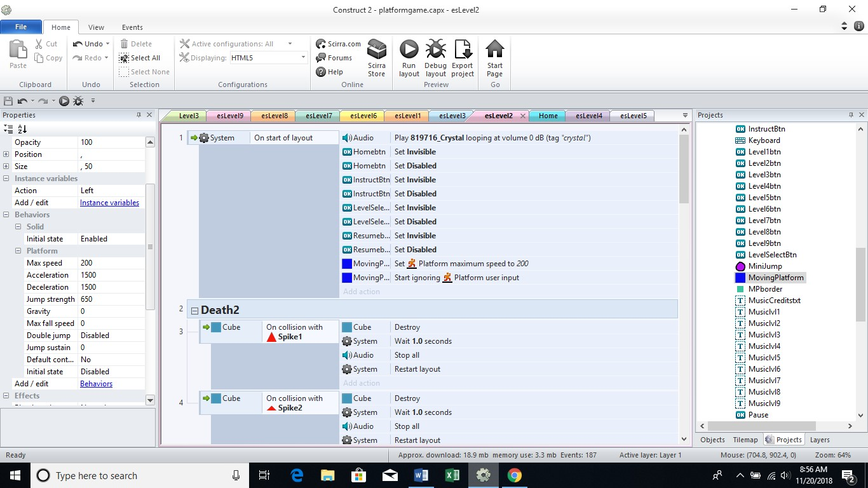The image size is (868, 488).
Task: Open Scirra.com link icon
Action: point(339,44)
